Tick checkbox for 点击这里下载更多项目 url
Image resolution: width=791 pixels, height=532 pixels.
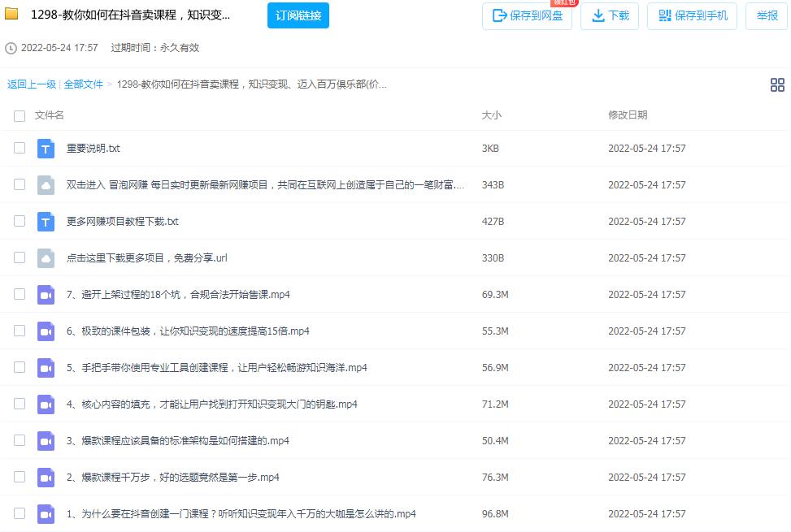click(20, 257)
